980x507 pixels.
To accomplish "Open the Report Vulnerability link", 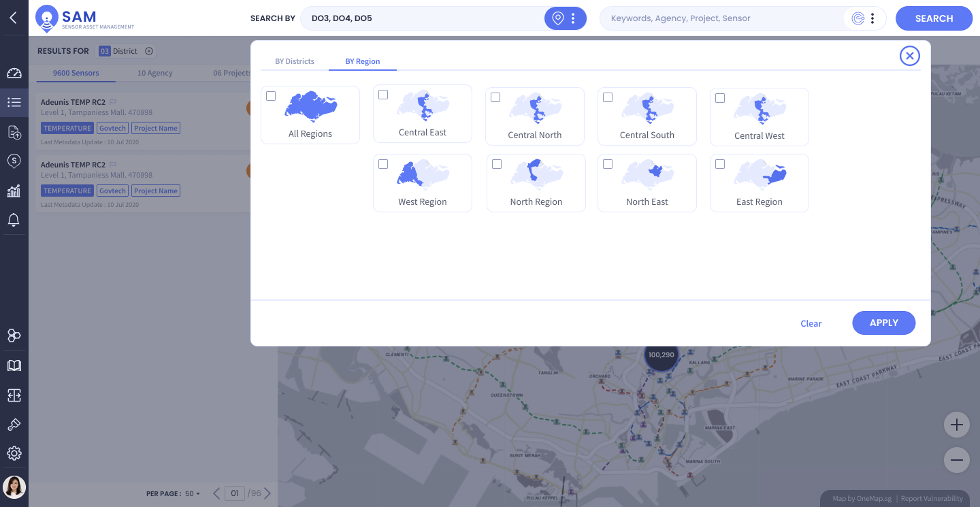I will 932,499.
